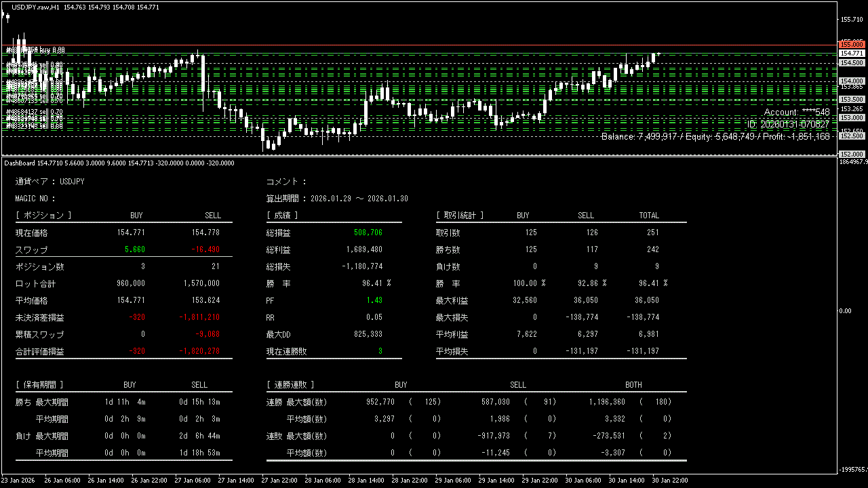868x488 pixels.
Task: Click the 152.500 price axis label
Action: coord(851,136)
